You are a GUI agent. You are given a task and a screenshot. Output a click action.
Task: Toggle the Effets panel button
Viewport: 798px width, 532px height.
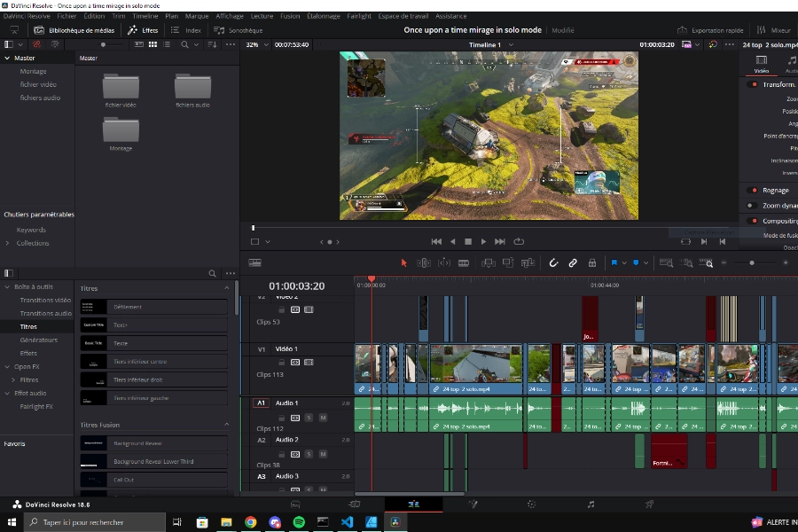point(143,30)
